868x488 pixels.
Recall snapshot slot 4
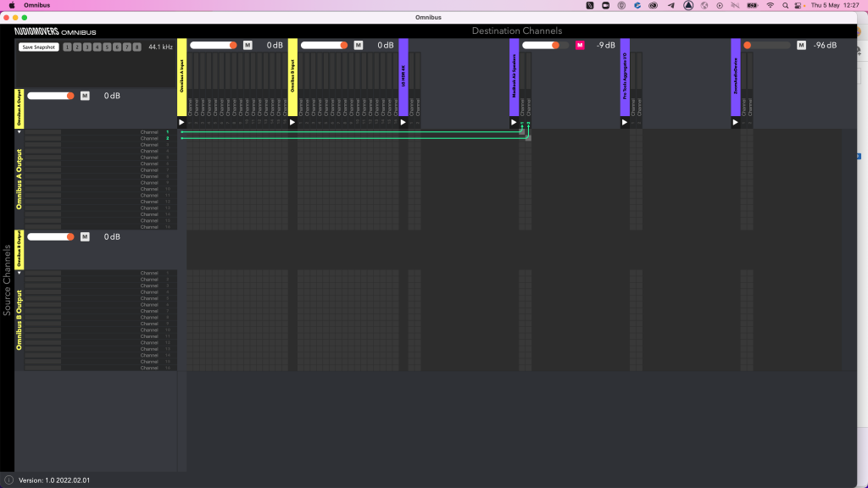tap(97, 47)
